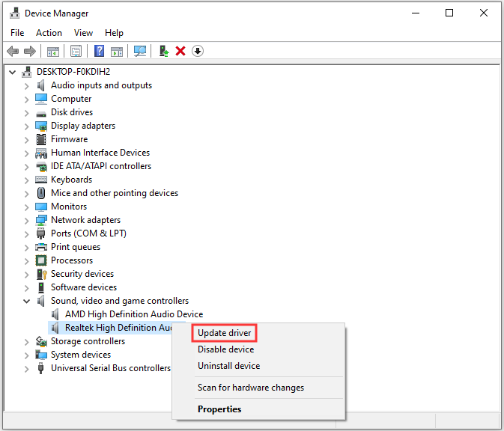This screenshot has height=431, width=504.
Task: Click the Device Manager title bar icon
Action: coord(14,13)
